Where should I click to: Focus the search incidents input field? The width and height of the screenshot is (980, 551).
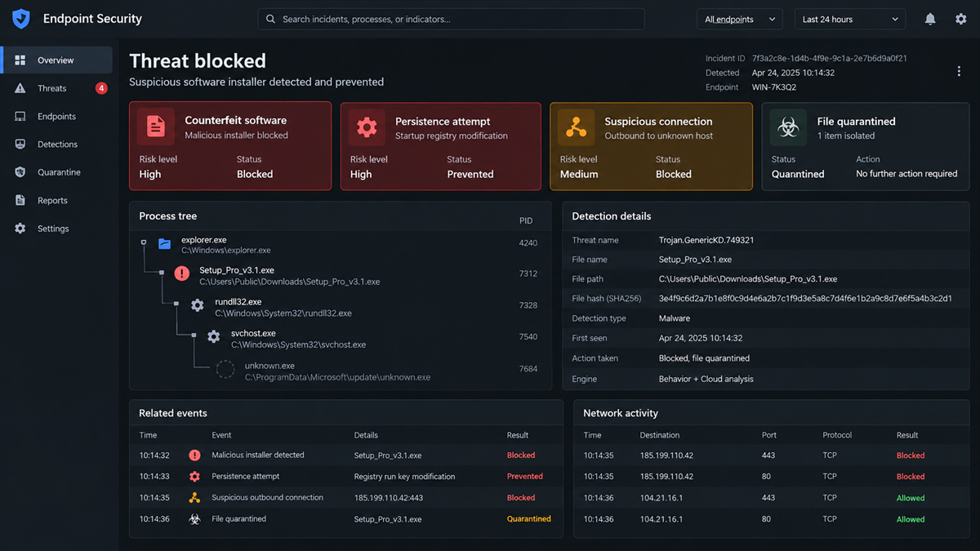451,19
